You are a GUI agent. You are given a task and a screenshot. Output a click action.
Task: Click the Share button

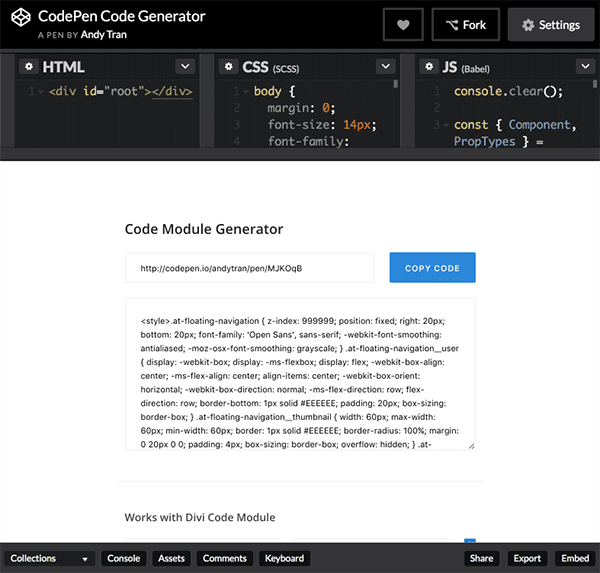481,558
